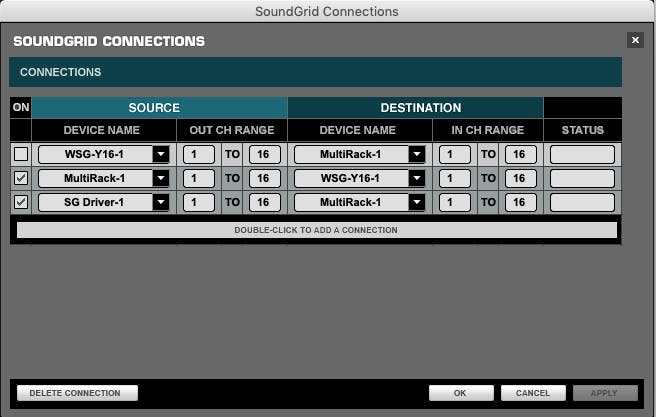Uncheck the SG Driver-1 connection checkbox
The height and width of the screenshot is (417, 656).
(21, 202)
